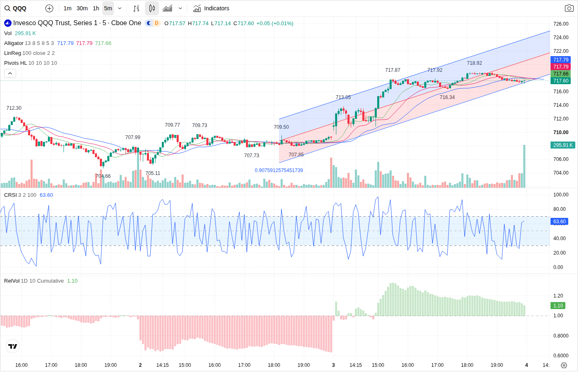Click the D data-mode badge
586x392 pixels.
tap(156, 23)
